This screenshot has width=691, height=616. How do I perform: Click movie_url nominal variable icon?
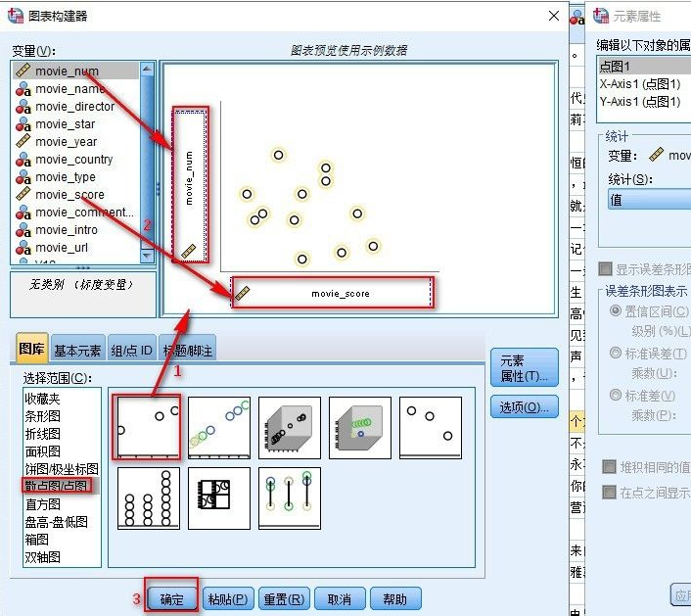click(23, 248)
